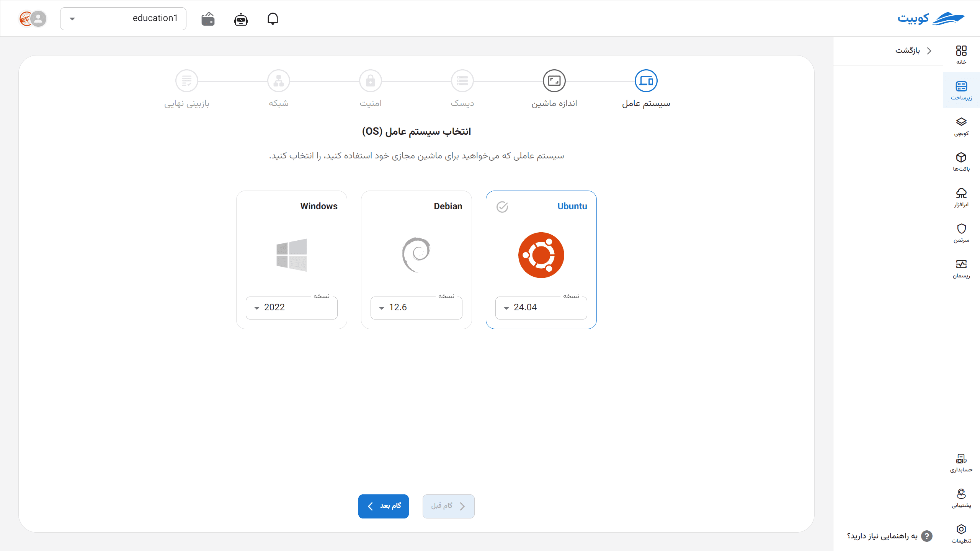Open the سرتمن shield icon
Image resolution: width=980 pixels, height=551 pixels.
961,233
